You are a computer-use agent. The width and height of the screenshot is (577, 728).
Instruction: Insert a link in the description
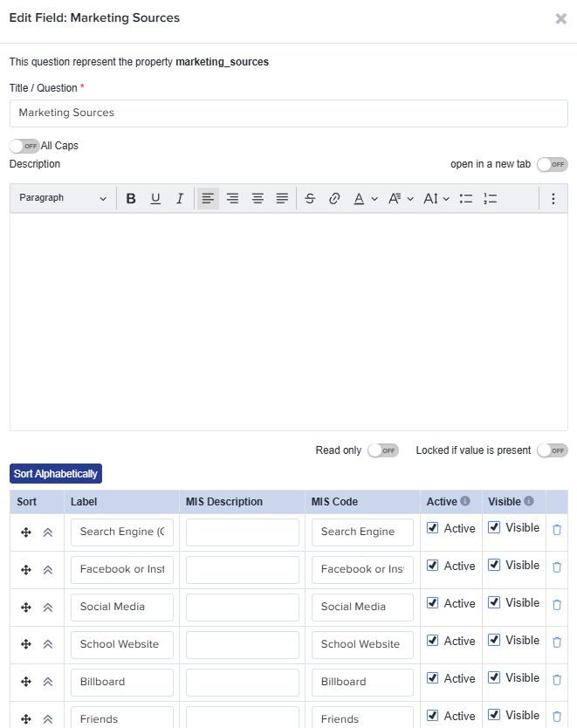point(334,199)
